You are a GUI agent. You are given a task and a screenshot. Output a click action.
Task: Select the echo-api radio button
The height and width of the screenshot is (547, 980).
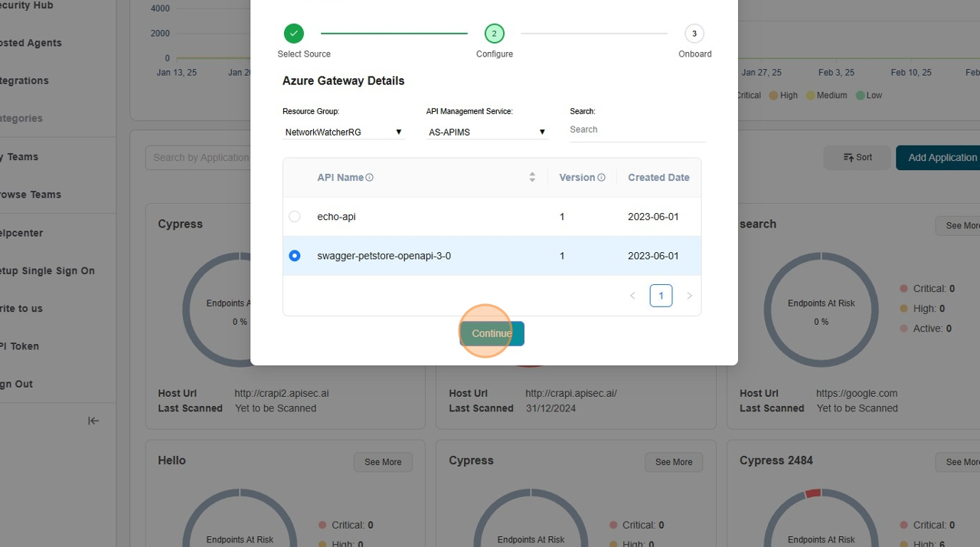pyautogui.click(x=295, y=217)
